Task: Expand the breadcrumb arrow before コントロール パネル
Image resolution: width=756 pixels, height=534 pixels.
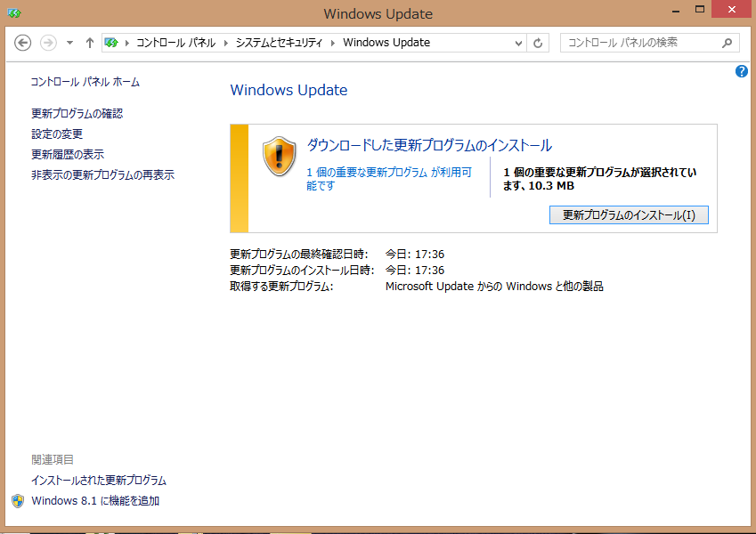Action: pyautogui.click(x=127, y=43)
